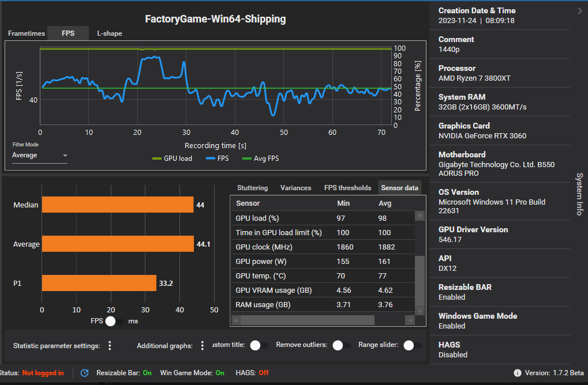Click 'NVIDIA GeForce RTX 3060' text
This screenshot has height=385, width=588.
[x=482, y=136]
